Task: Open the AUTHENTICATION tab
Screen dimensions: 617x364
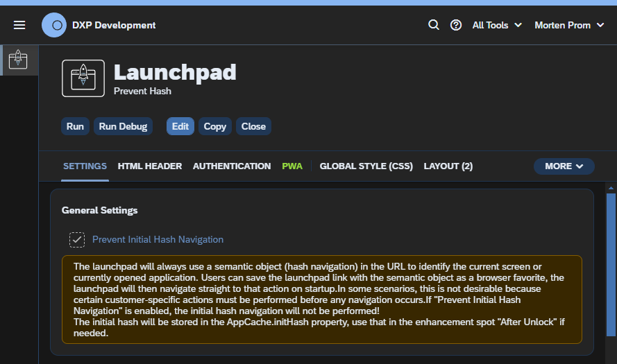Action: (232, 166)
